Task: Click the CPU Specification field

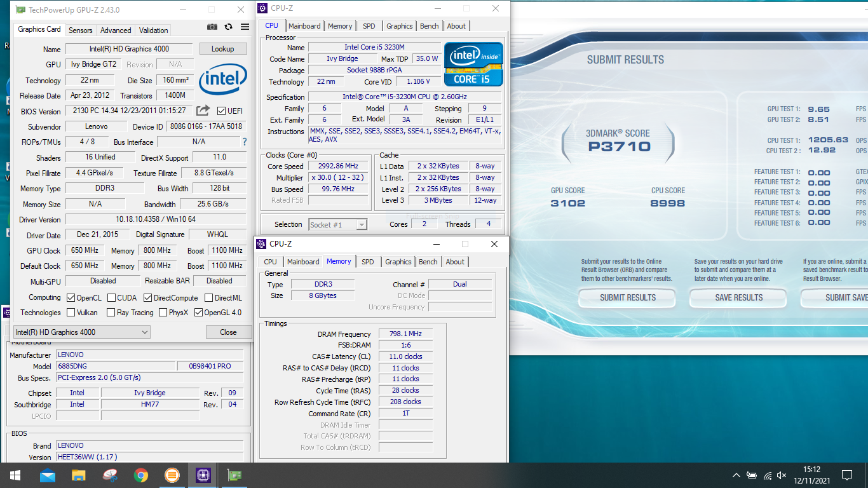Action: click(405, 97)
